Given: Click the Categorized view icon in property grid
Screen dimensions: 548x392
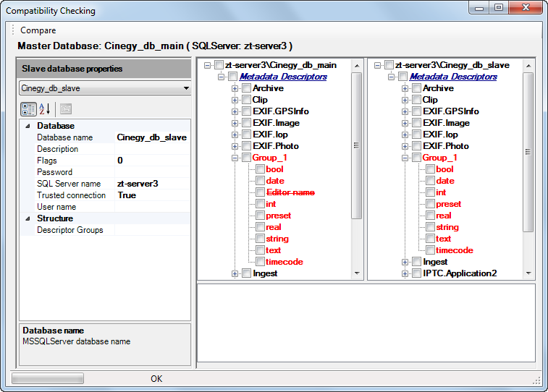Looking at the screenshot, I should [28, 109].
